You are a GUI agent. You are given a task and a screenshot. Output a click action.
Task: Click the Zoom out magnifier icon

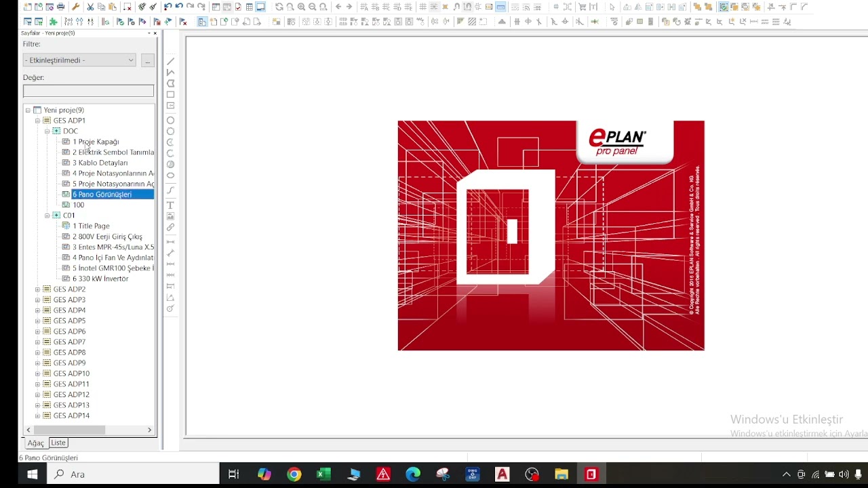click(312, 7)
